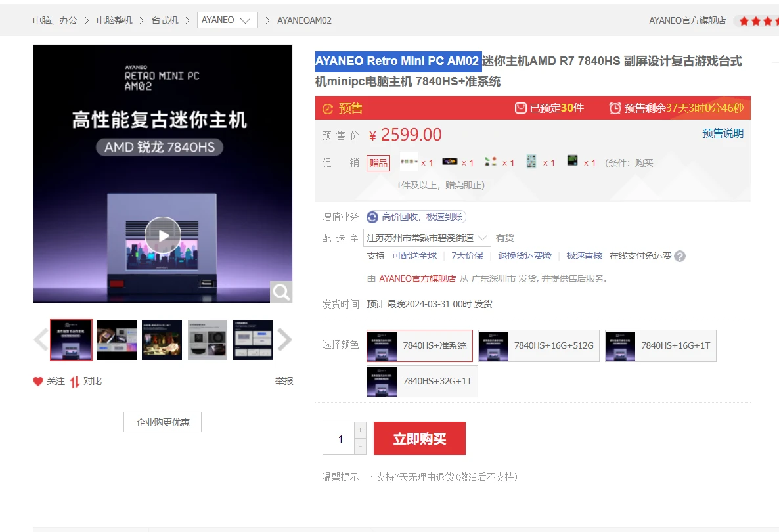
Task: Click the 高价回收 recycle icon
Action: (x=372, y=217)
